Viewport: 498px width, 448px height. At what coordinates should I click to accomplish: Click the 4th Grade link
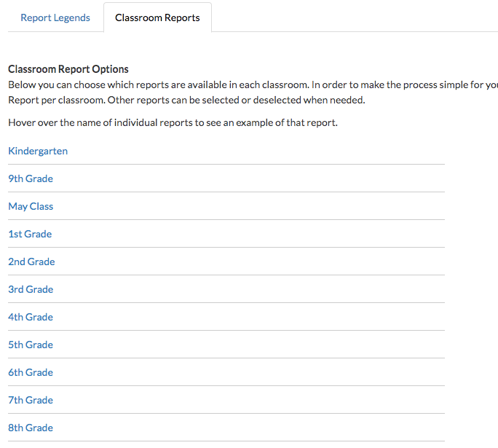31,317
